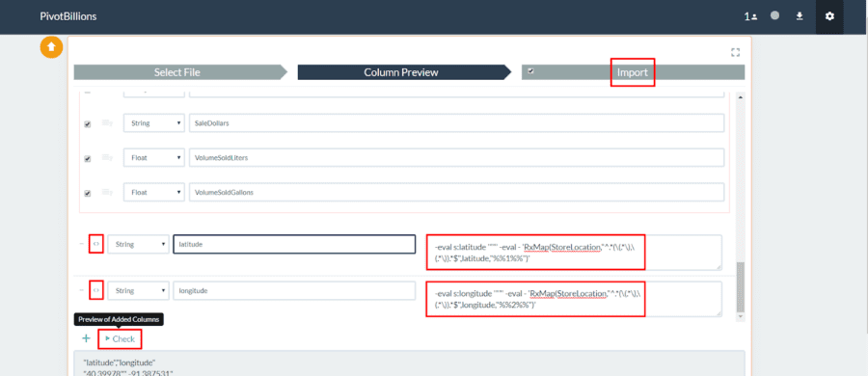This screenshot has height=376, width=868.
Task: Uncheck the VolumeSoldGallons column checkbox
Action: [87, 193]
